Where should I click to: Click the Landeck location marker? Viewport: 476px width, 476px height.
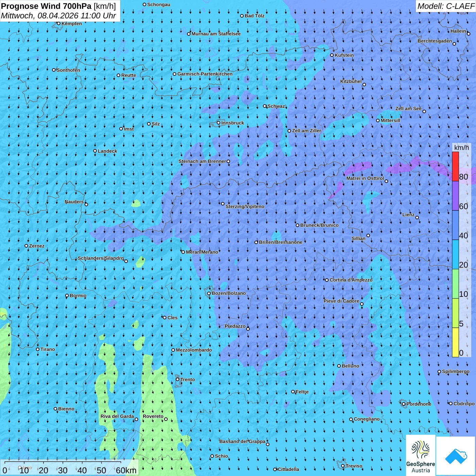(95, 151)
